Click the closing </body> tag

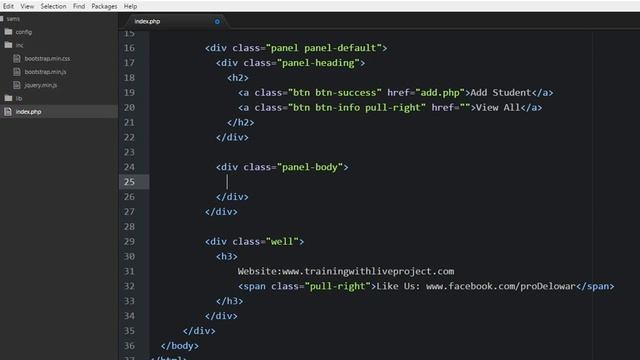coord(180,346)
